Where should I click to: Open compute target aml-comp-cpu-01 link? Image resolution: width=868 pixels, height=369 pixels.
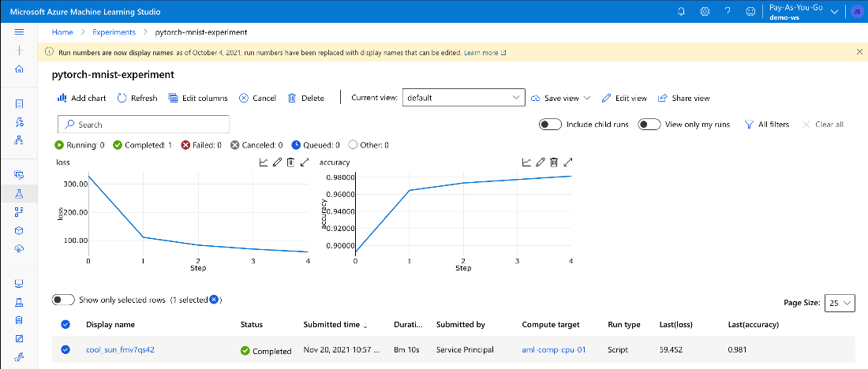pos(554,350)
